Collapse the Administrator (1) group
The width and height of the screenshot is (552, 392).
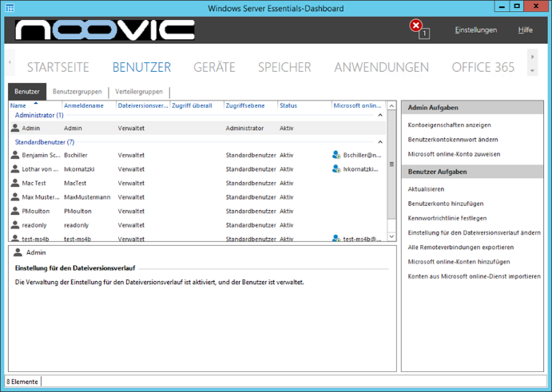click(x=380, y=115)
